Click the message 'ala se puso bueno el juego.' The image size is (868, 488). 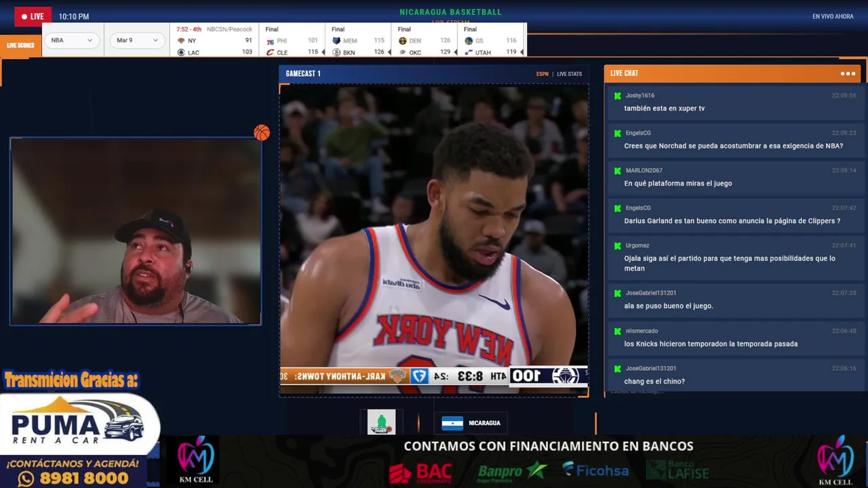point(668,306)
